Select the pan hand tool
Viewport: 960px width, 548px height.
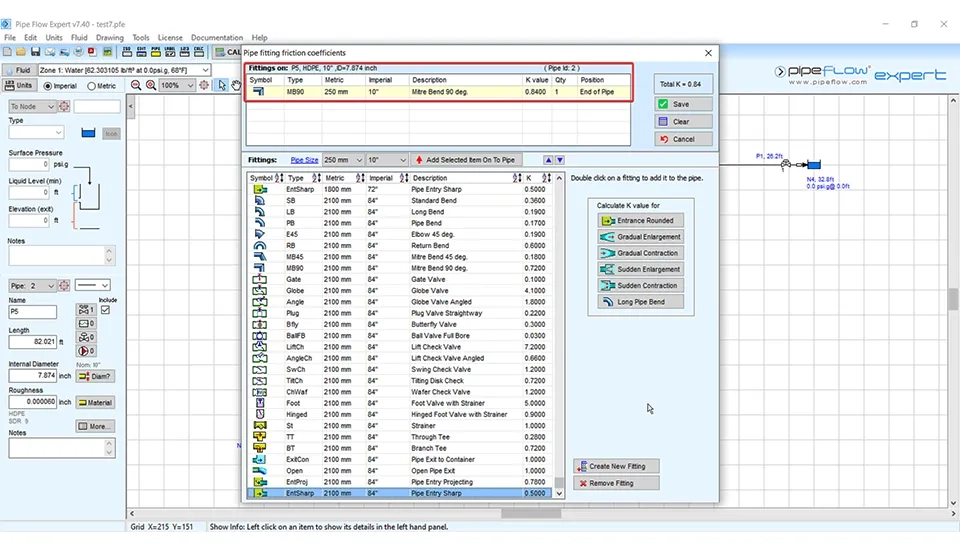(x=236, y=86)
